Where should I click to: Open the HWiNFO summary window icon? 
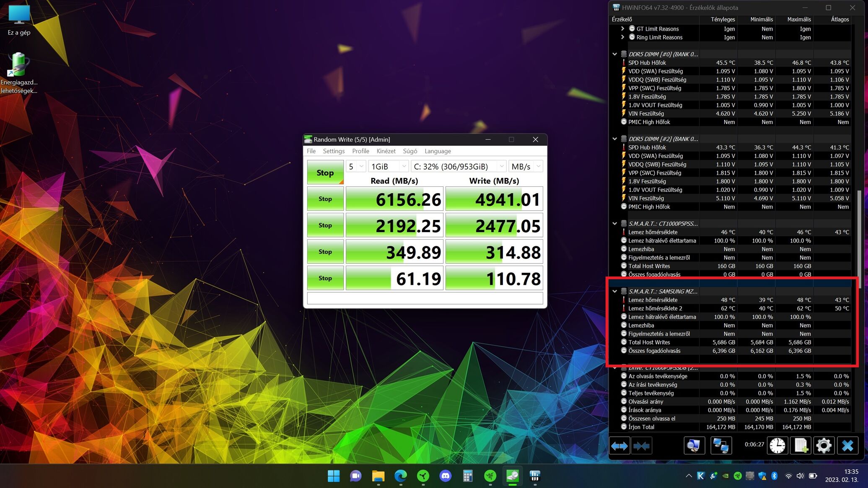tap(694, 446)
